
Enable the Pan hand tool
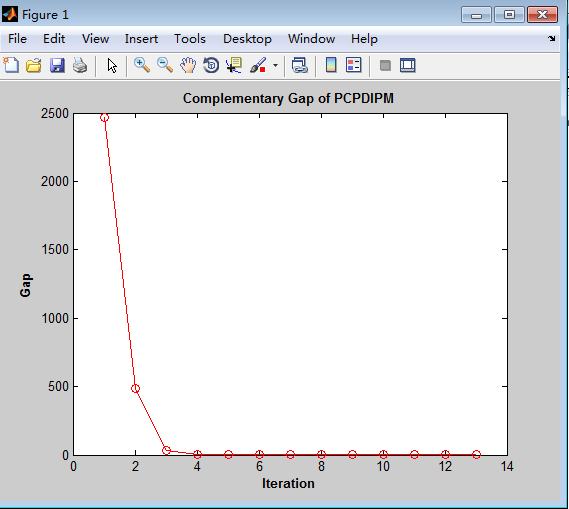point(188,66)
